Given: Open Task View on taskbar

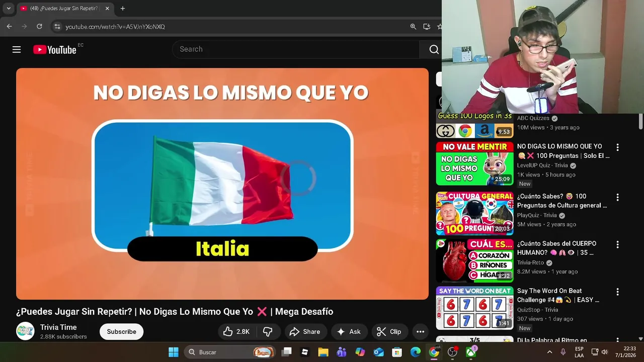Looking at the screenshot, I should click(x=286, y=352).
